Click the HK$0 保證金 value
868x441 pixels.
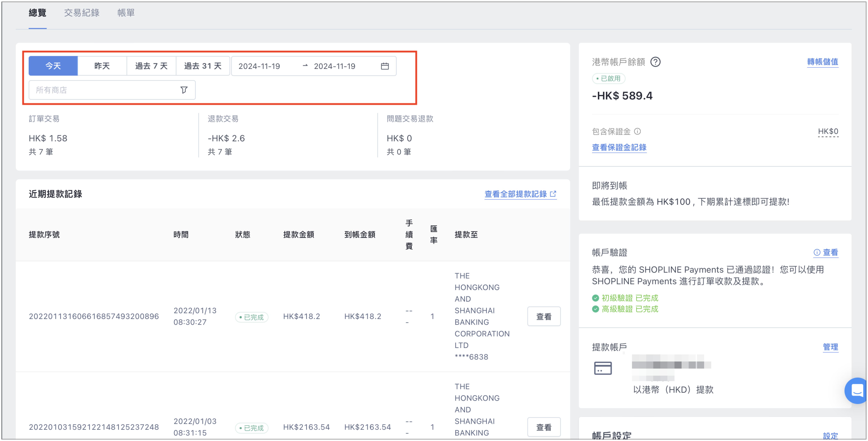point(828,131)
